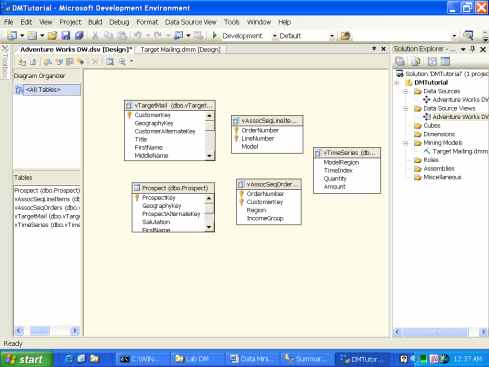Click vTargetMail table scroll down arrow

(209, 156)
